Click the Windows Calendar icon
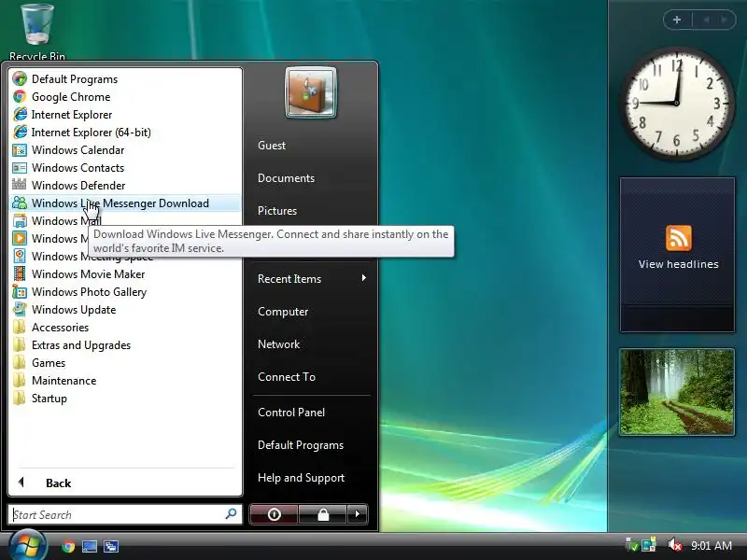The width and height of the screenshot is (747, 560). (20, 150)
